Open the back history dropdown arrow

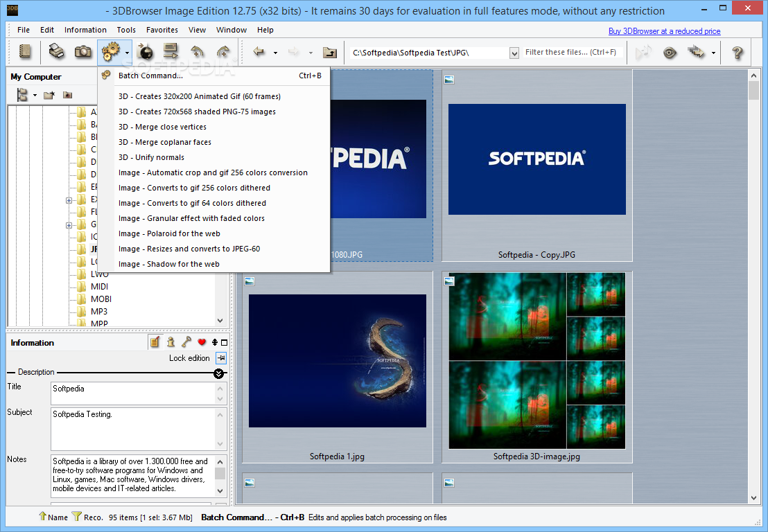pyautogui.click(x=275, y=53)
